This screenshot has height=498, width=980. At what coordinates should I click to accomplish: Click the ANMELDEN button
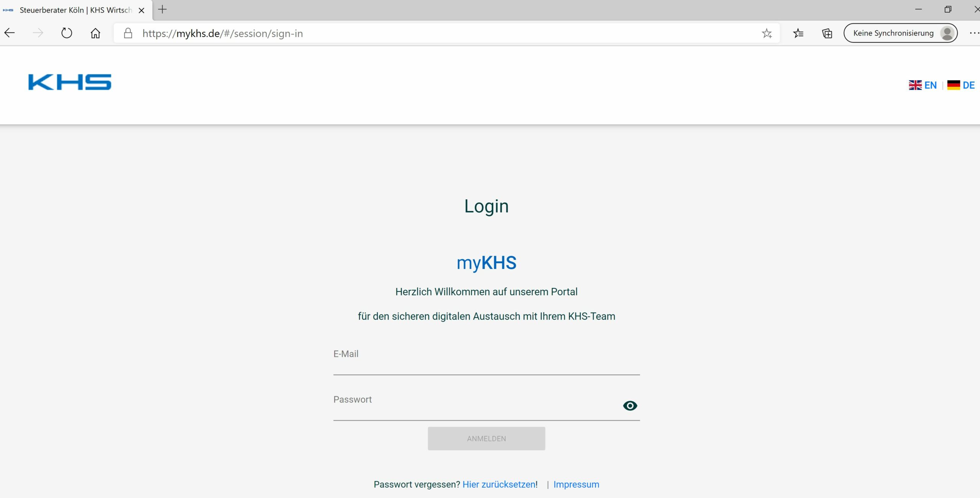click(486, 438)
